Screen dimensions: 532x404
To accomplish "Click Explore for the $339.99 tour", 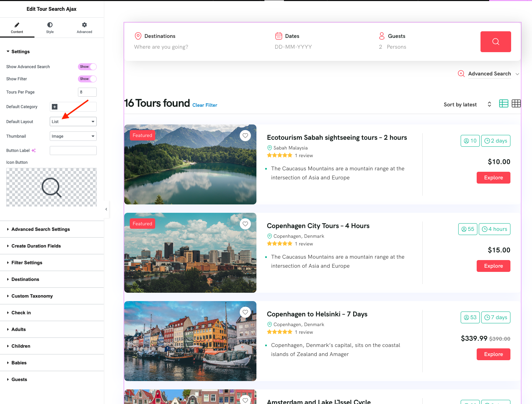I will click(493, 354).
